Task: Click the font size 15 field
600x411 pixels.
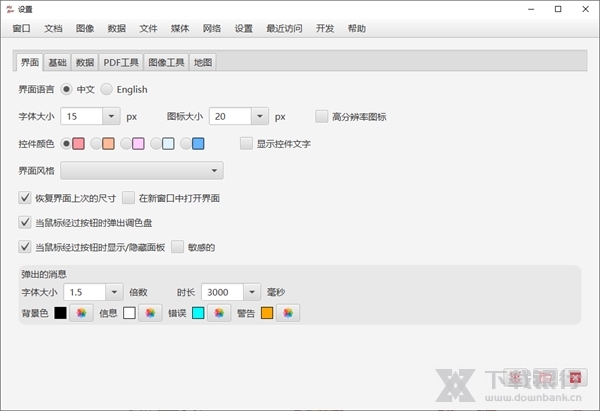Action: pos(82,116)
